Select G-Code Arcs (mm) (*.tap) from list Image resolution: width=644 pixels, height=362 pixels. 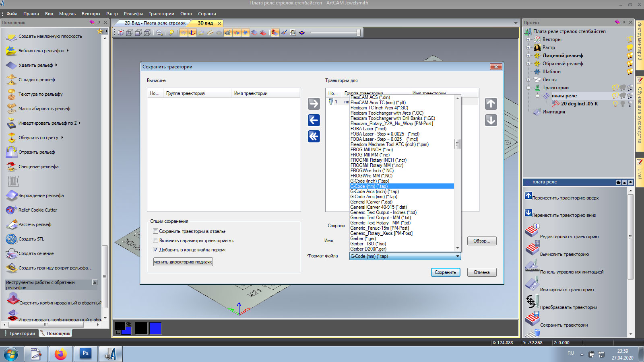click(374, 197)
